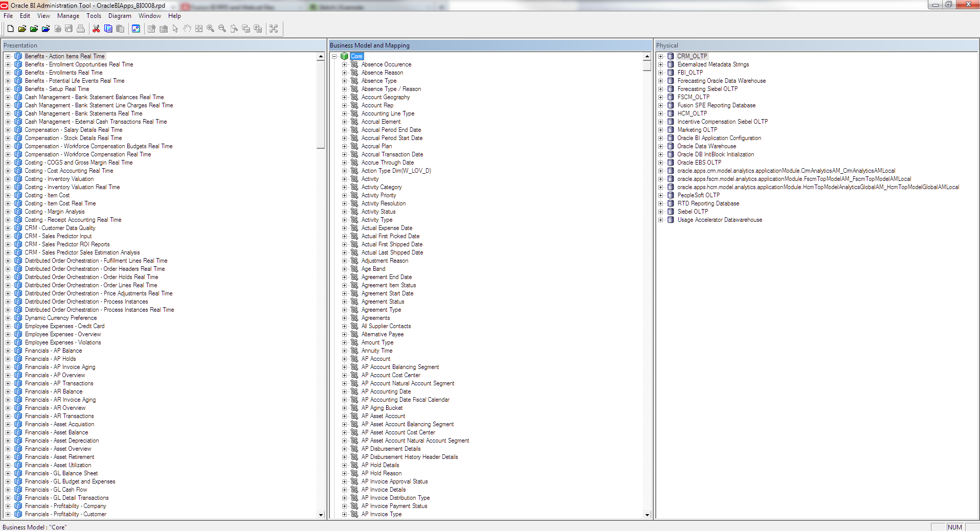Screen dimensions: 980x531
Task: Click the grayed check-in icon beside Save
Action: (x=58, y=29)
